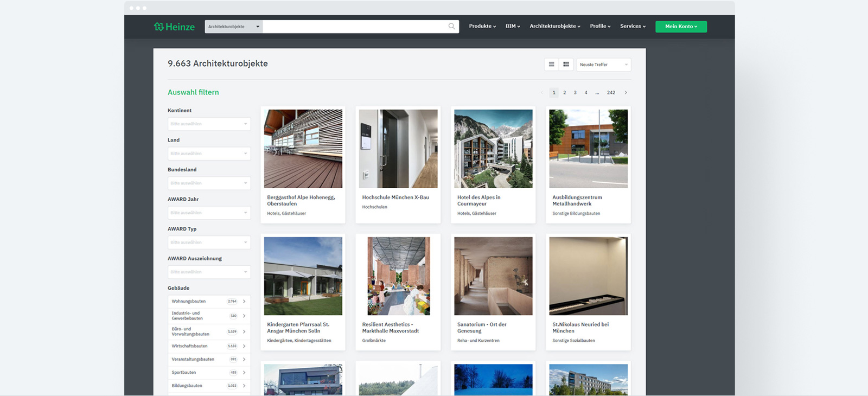Click title 'Berggasthof Alpe Hohenegg, Oberstaufen'
This screenshot has width=868, height=396.
[301, 201]
